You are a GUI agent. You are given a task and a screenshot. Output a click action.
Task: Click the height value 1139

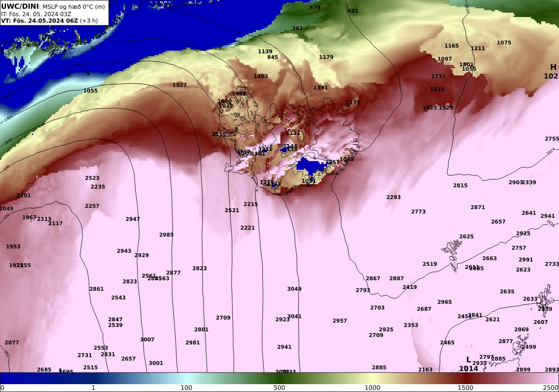(265, 52)
